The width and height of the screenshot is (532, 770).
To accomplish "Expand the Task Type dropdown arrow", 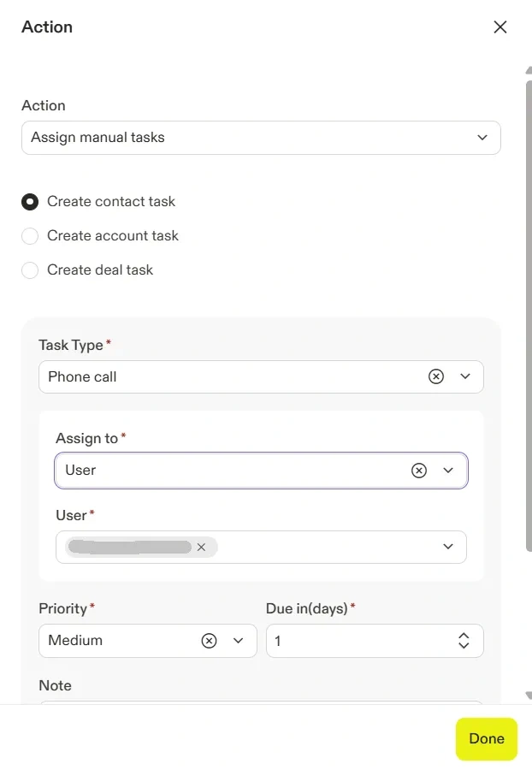I will [x=465, y=376].
